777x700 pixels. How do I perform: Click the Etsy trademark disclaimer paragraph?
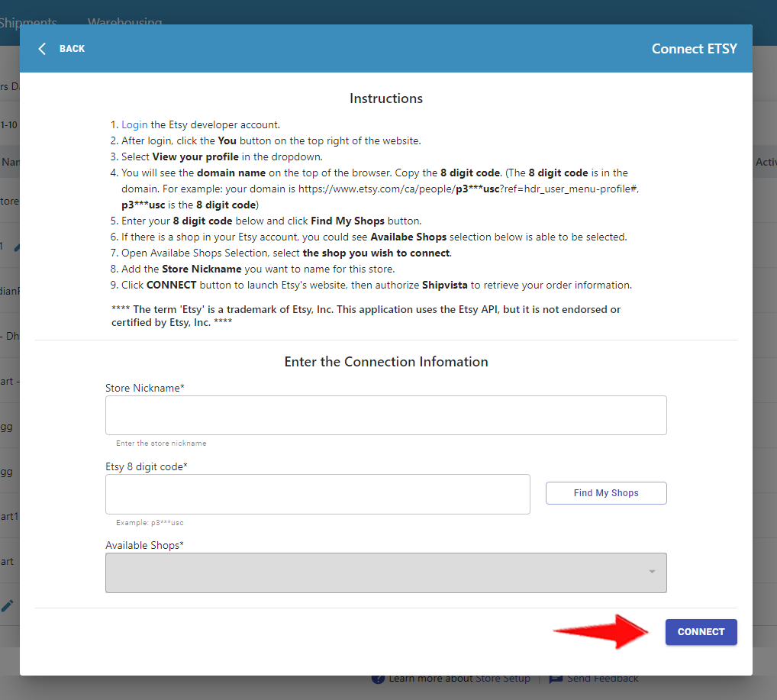366,316
